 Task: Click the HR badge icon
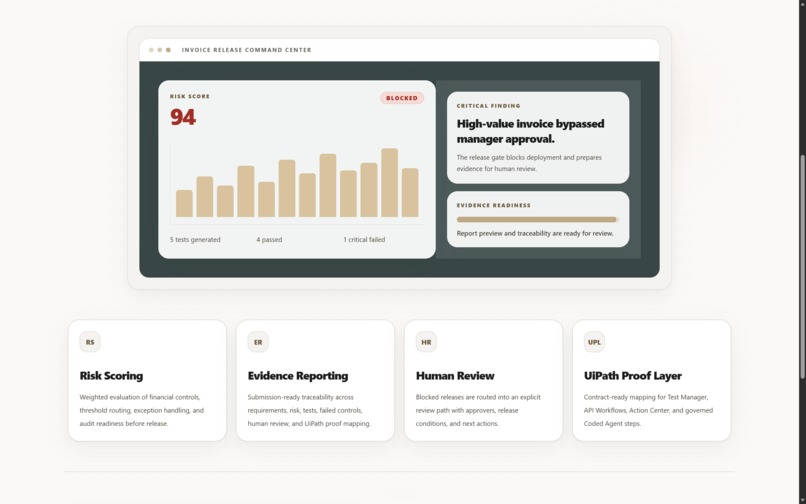[426, 342]
